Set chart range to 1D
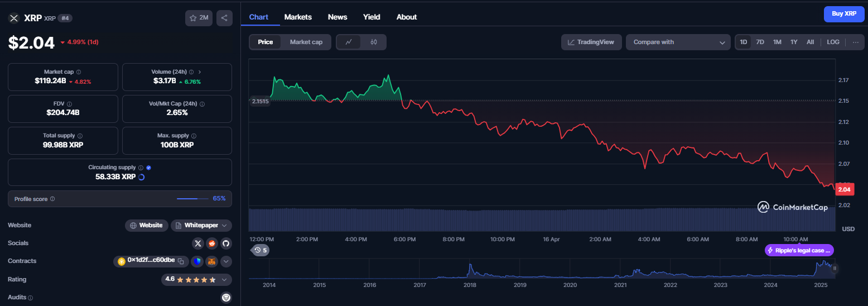 coord(743,42)
